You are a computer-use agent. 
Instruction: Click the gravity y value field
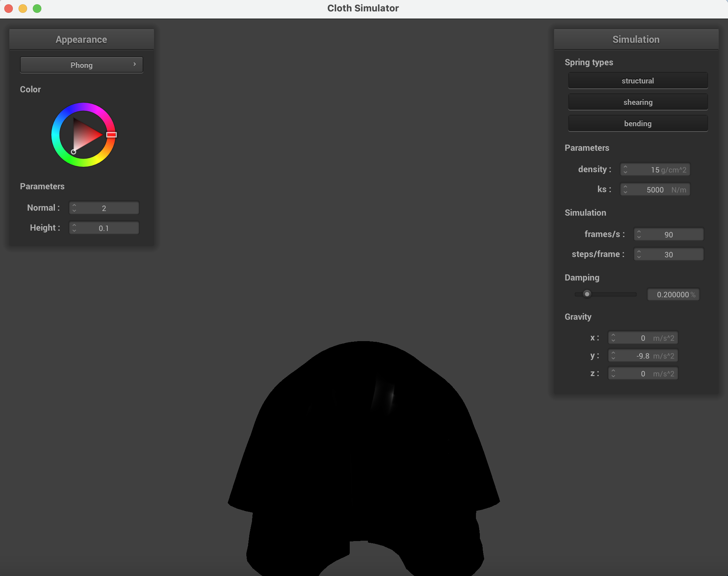[643, 356]
